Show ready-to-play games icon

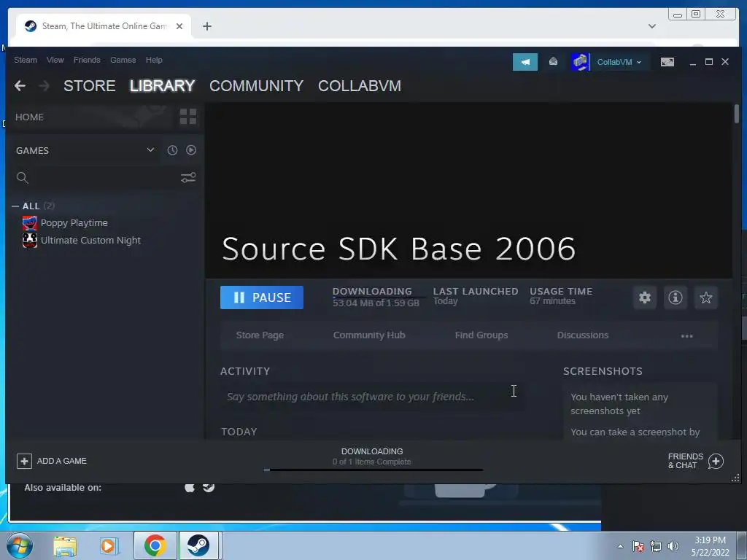pyautogui.click(x=191, y=150)
